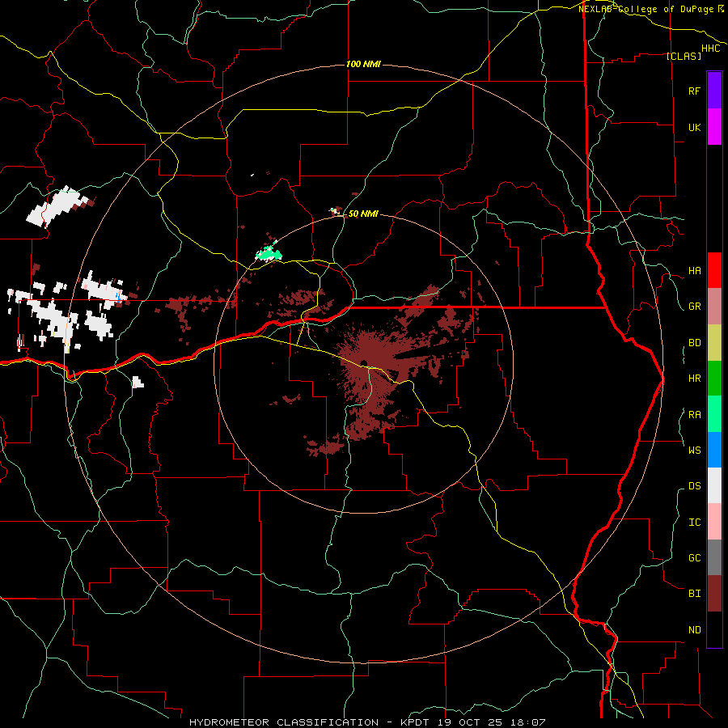Click the RF purple legend swatch
728x728 pixels.
pos(714,91)
